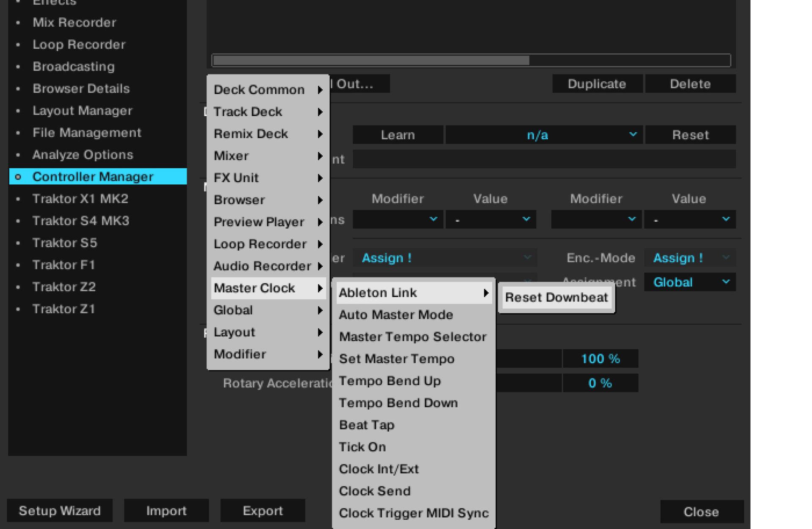
Task: Select Broadcasting in sidebar
Action: point(98,66)
